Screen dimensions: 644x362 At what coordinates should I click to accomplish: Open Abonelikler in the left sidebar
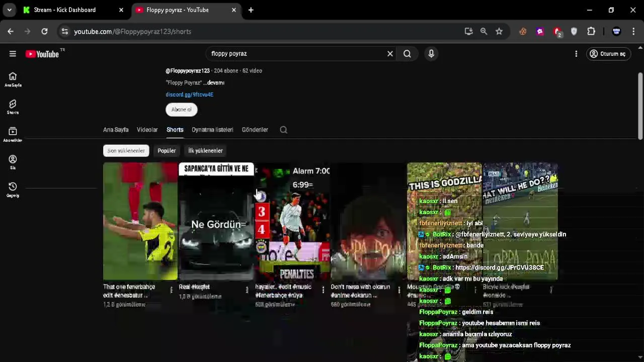click(x=13, y=134)
